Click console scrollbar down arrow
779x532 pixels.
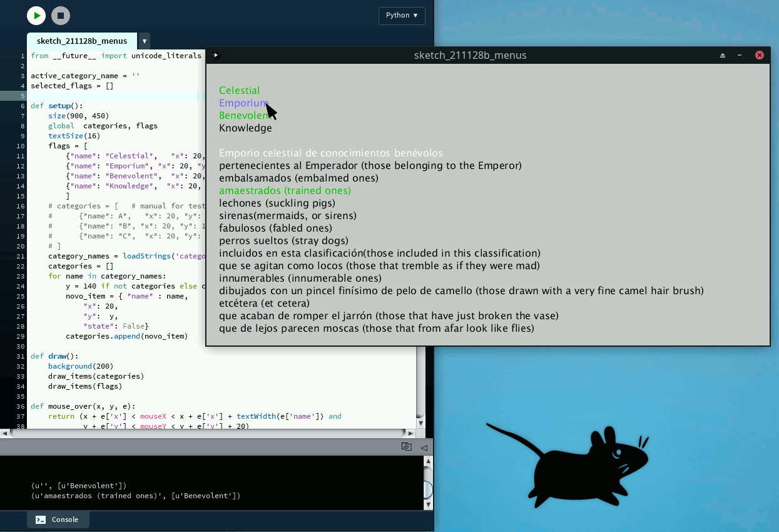[428, 504]
